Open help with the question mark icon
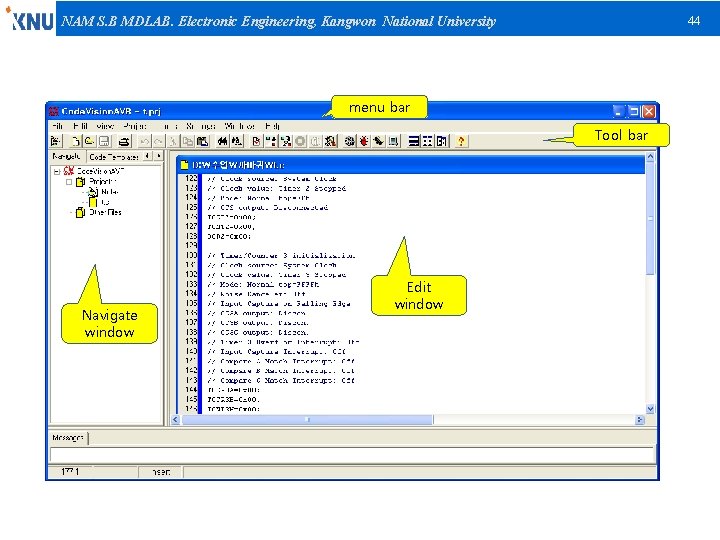The width and height of the screenshot is (720, 540). [461, 141]
